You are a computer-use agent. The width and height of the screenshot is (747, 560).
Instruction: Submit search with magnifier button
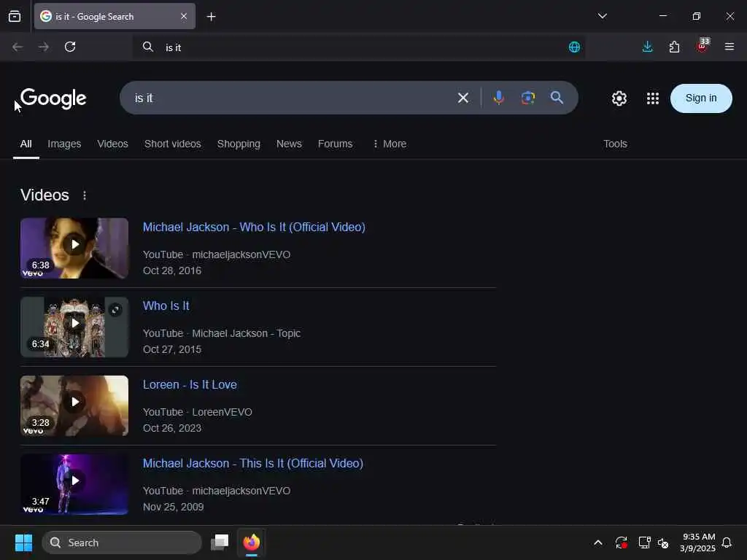pos(557,98)
